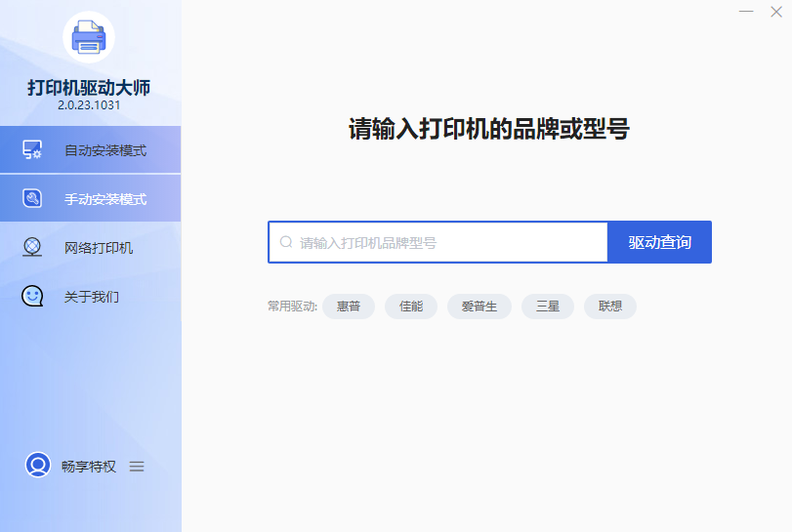Image resolution: width=792 pixels, height=532 pixels.
Task: Click the 畅享特权 link
Action: pyautogui.click(x=89, y=467)
